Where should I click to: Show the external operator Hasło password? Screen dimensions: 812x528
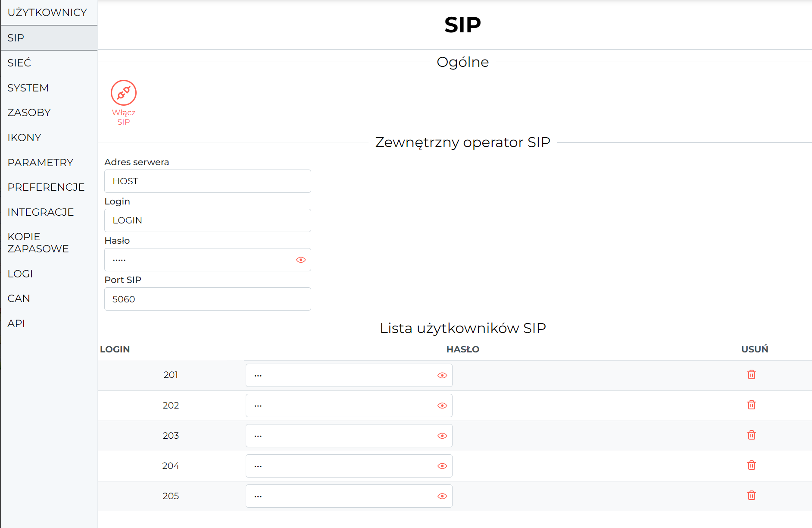pyautogui.click(x=301, y=260)
